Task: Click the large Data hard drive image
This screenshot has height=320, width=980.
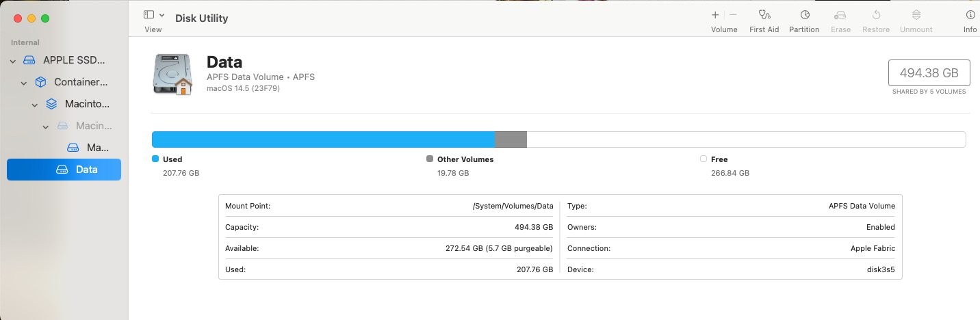Action: coord(173,74)
